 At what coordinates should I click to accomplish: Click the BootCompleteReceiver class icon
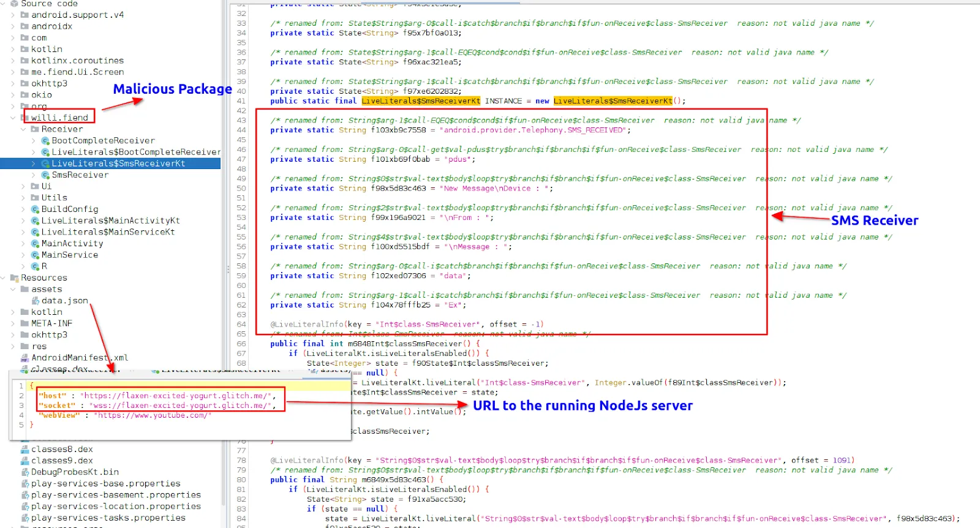coord(45,141)
